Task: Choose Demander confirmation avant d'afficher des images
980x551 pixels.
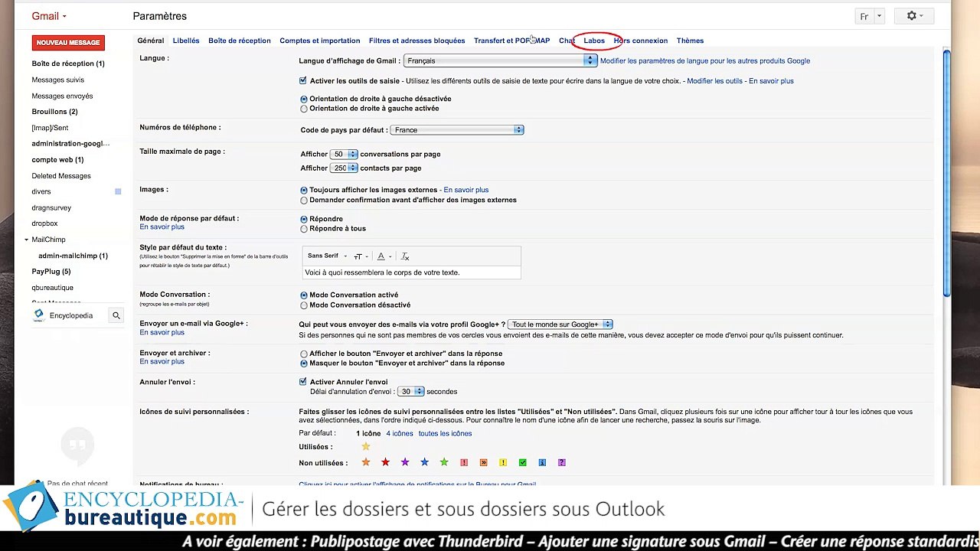Action: point(304,201)
